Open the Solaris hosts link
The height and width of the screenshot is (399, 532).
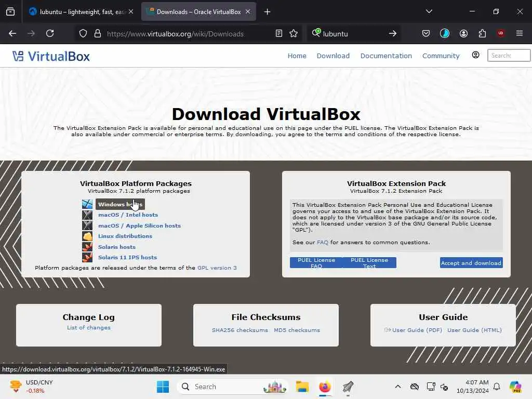tap(117, 247)
